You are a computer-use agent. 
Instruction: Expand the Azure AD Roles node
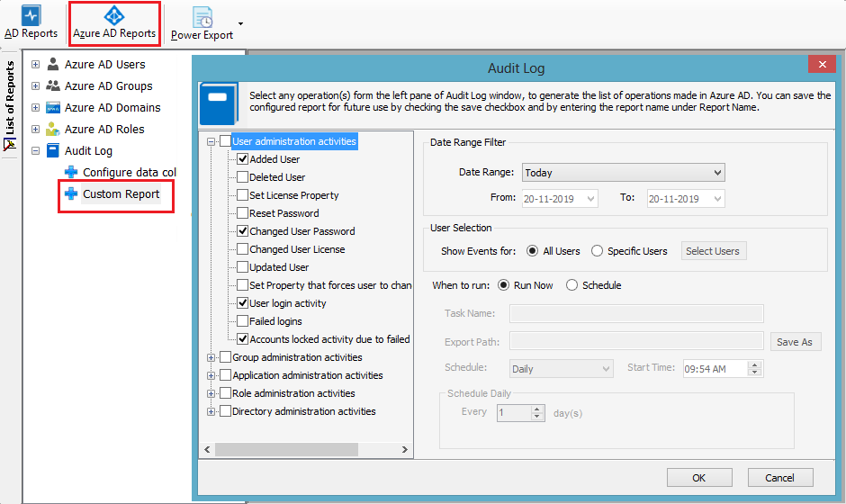pyautogui.click(x=36, y=129)
